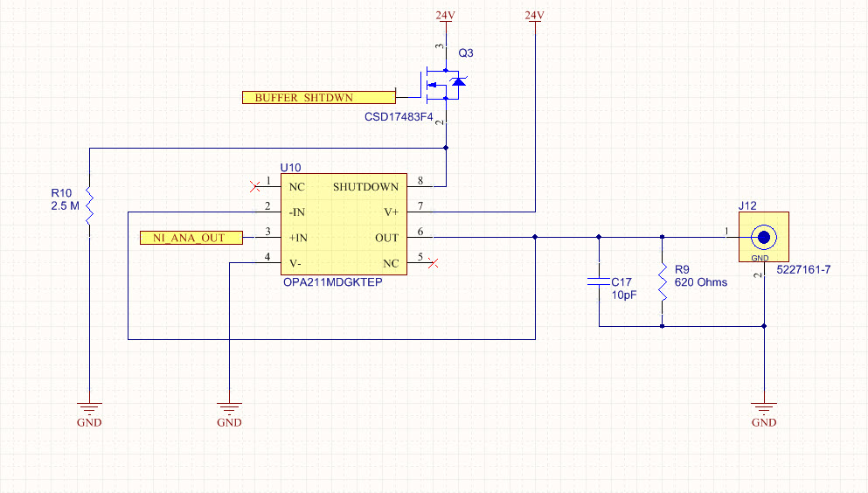The height and width of the screenshot is (493, 868).
Task: Click the junction at the top of R9
Action: tap(662, 237)
